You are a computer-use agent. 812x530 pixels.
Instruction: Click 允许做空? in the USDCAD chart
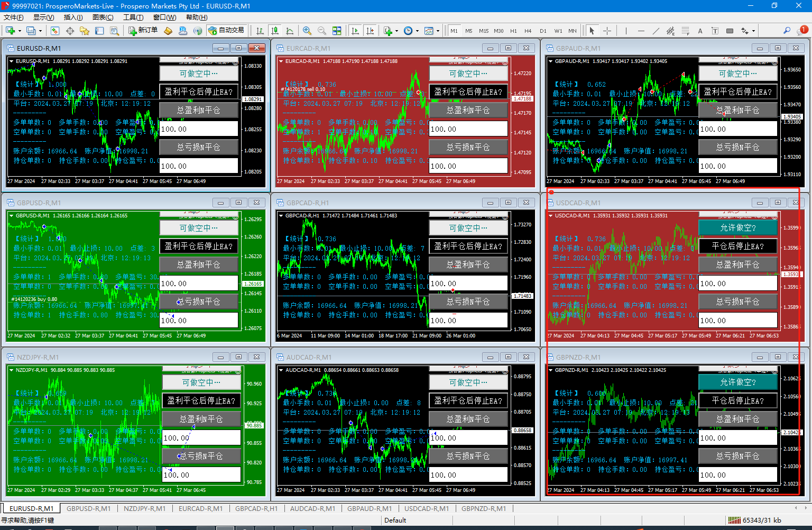pyautogui.click(x=738, y=227)
